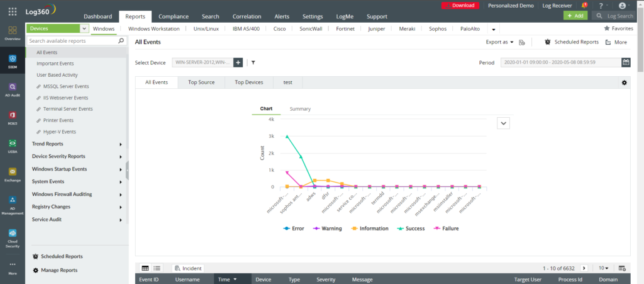Open the filter funnel icon

253,63
